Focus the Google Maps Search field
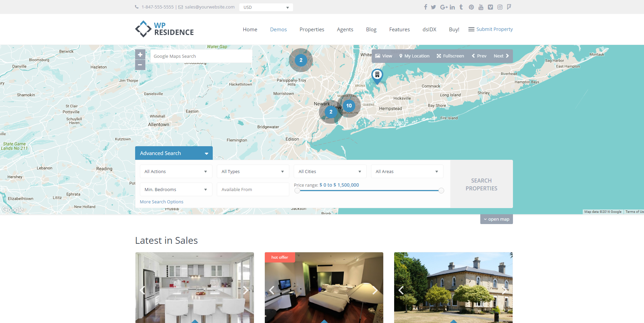Screen dimensions: 644x323 (x=201, y=56)
